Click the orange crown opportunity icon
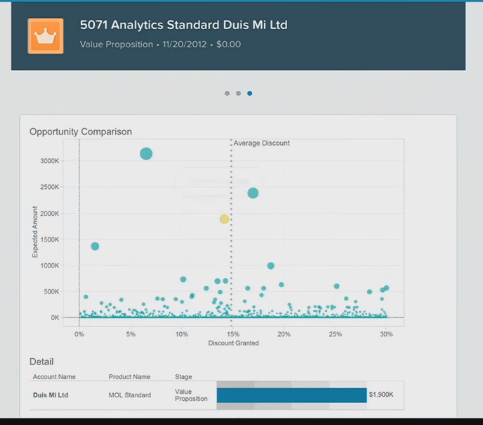 tap(45, 36)
